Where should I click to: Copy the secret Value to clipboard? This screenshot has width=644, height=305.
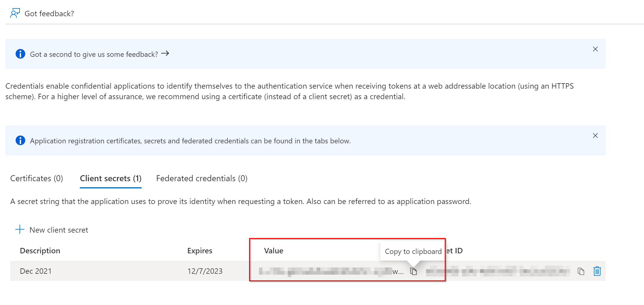pos(414,271)
